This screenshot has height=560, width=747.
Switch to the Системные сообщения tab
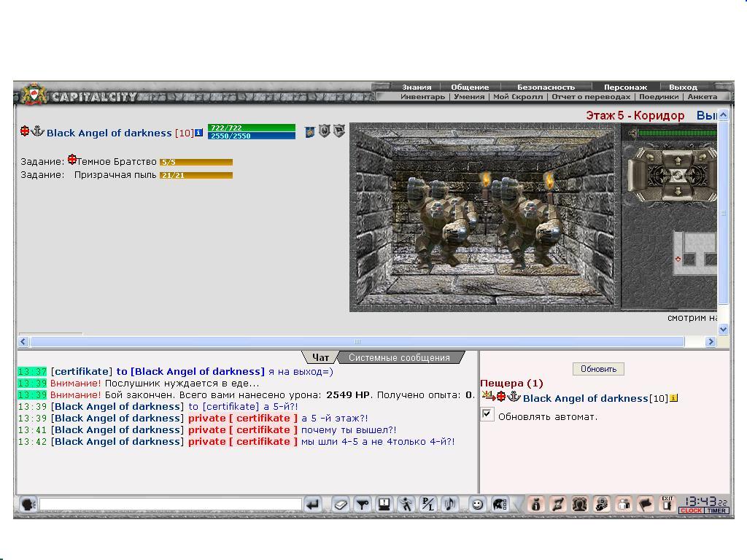pos(399,357)
